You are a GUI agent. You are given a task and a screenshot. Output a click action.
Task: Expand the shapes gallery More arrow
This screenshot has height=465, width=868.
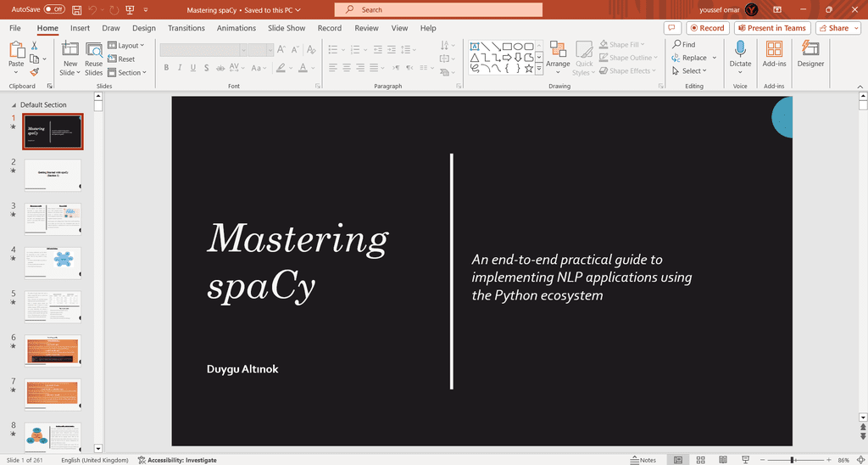(539, 69)
